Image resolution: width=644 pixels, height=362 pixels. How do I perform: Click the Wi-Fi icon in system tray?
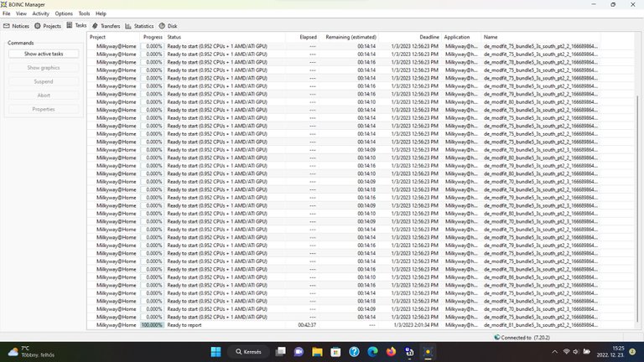(x=566, y=352)
